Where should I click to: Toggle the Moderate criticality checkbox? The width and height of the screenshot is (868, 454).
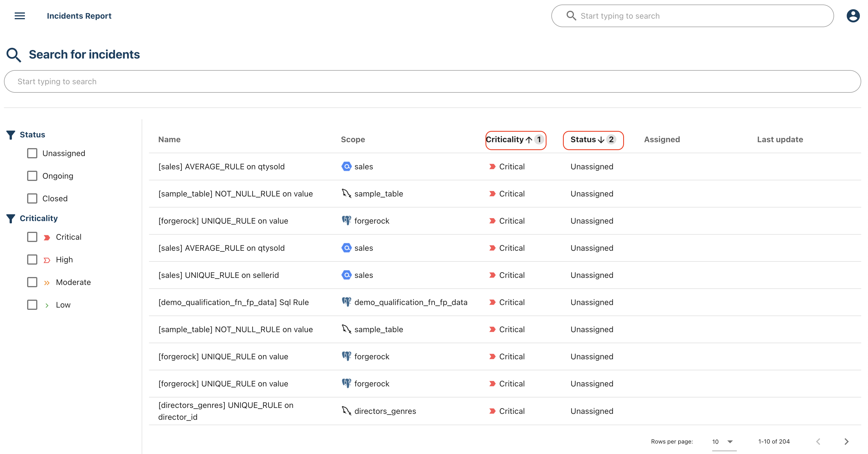tap(32, 282)
